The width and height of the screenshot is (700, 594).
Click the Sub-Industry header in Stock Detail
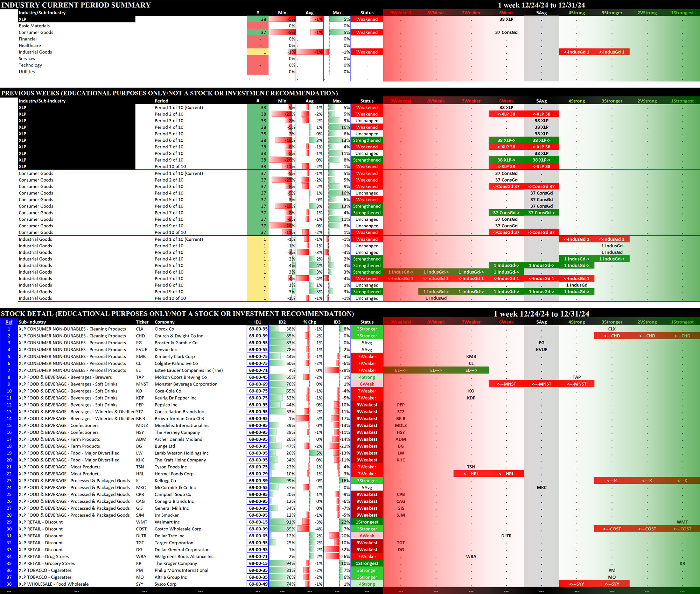tap(32, 322)
